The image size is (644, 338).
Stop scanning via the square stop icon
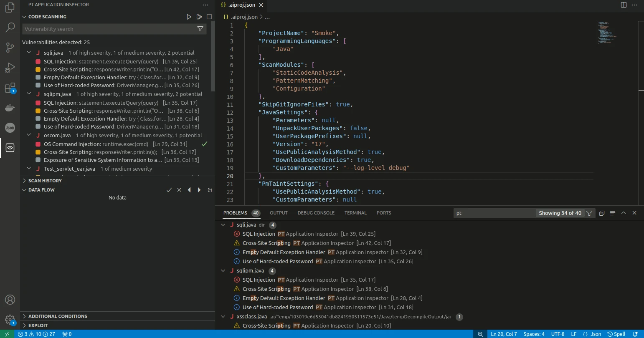pos(209,17)
